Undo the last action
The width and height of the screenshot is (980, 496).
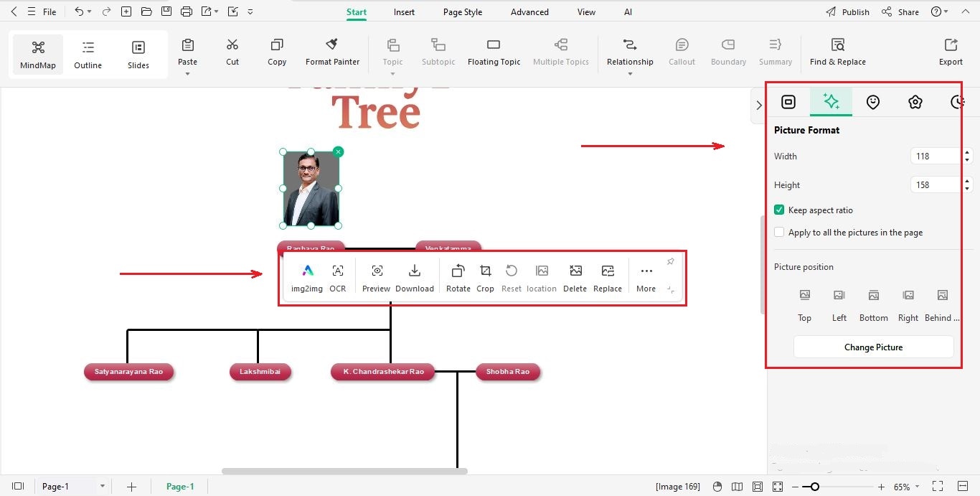pos(79,11)
